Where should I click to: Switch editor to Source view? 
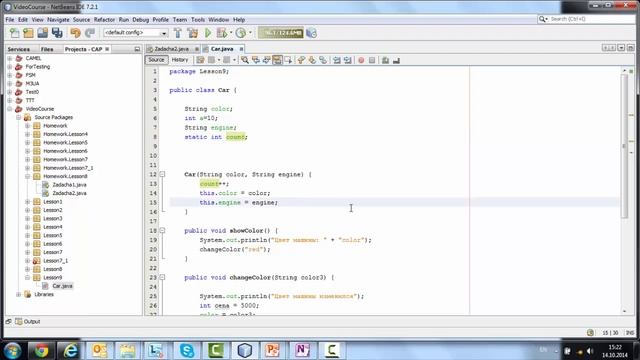[x=156, y=60]
